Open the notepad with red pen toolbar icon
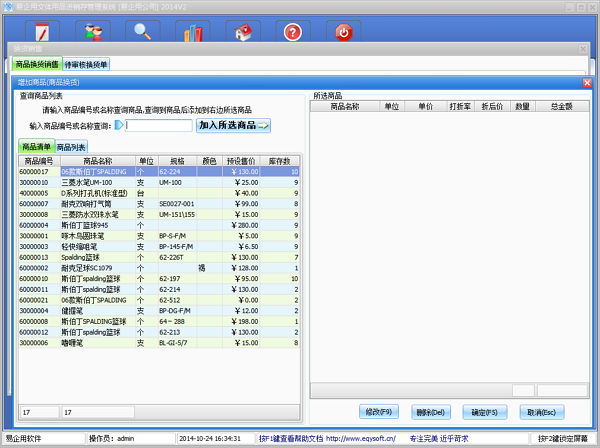This screenshot has width=600, height=448. click(x=42, y=32)
